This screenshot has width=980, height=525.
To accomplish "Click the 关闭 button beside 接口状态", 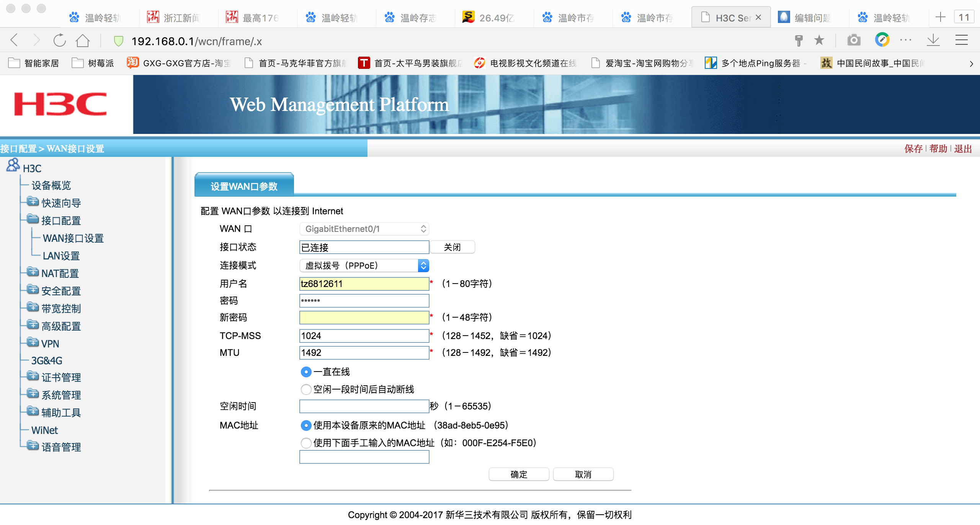I will pyautogui.click(x=452, y=247).
